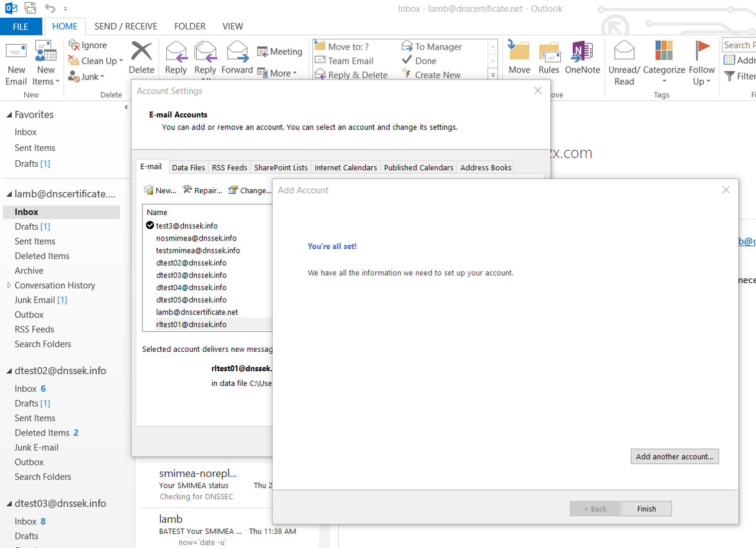Open Junk Email folder under lamb account

point(41,300)
